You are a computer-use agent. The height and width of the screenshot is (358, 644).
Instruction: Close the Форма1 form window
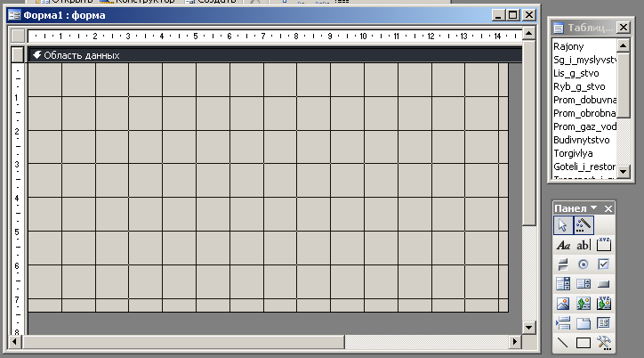(529, 16)
